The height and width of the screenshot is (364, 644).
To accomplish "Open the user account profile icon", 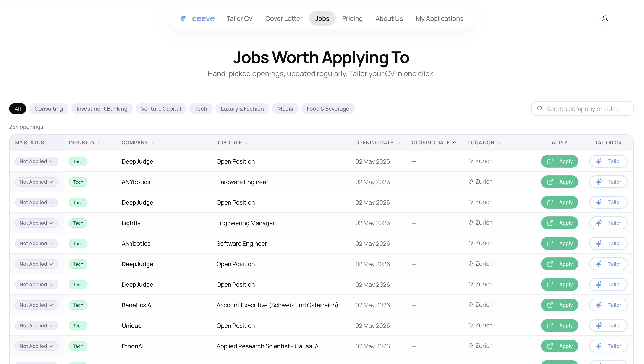I will point(605,18).
